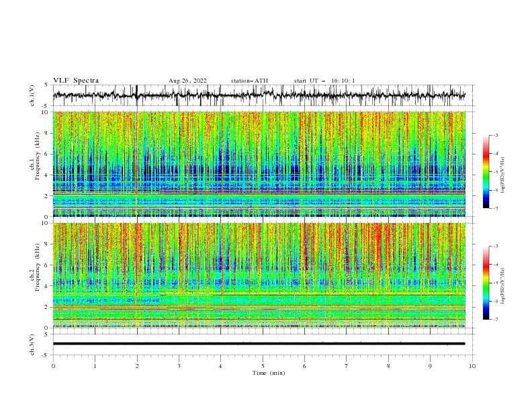
Task: Click the "-7" tick on the ch.2 color bar
Action: (495, 319)
